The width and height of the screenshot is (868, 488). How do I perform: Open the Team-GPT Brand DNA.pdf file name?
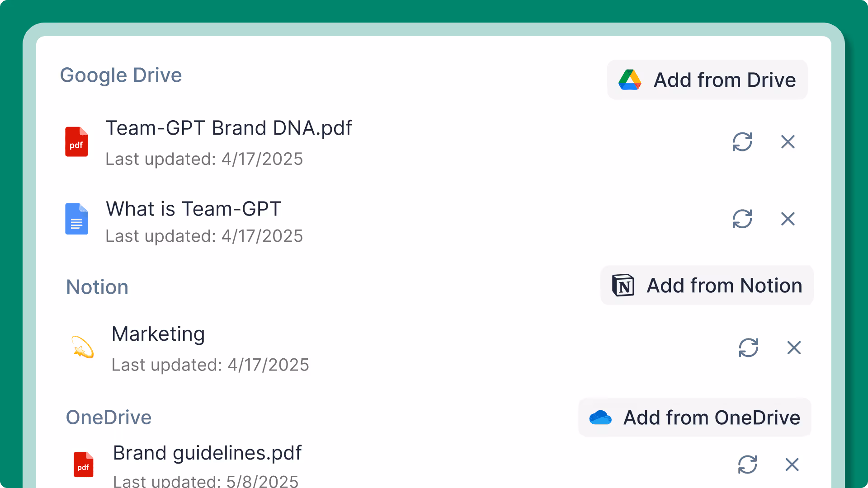pos(229,128)
